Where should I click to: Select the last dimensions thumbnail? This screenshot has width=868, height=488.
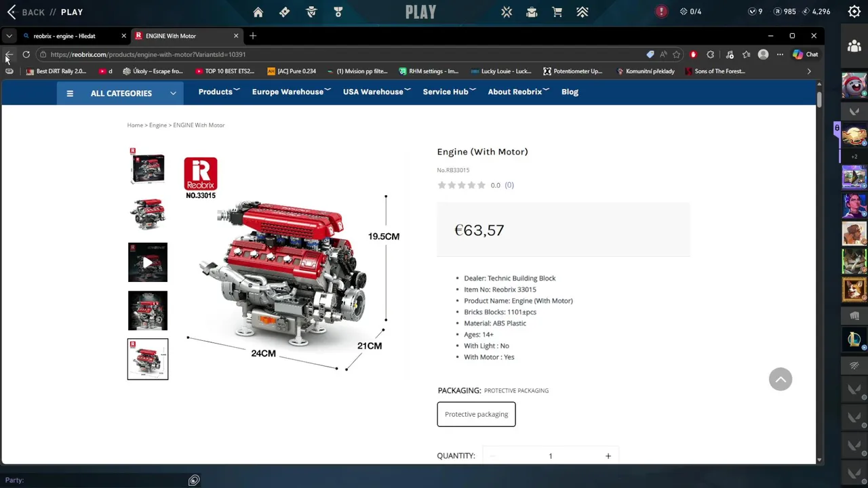tap(148, 359)
